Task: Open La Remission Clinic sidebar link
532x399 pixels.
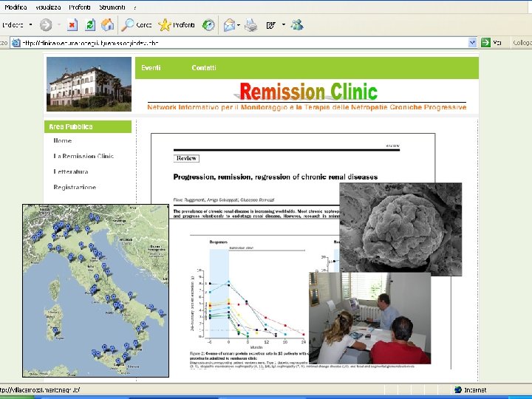Action: pos(83,156)
